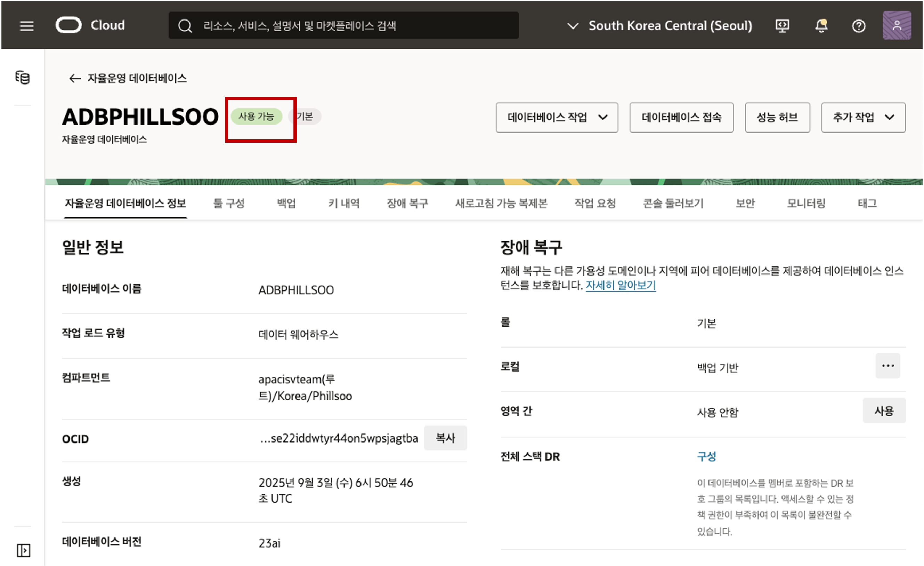
Task: Open the notifications bell
Action: coord(821,26)
